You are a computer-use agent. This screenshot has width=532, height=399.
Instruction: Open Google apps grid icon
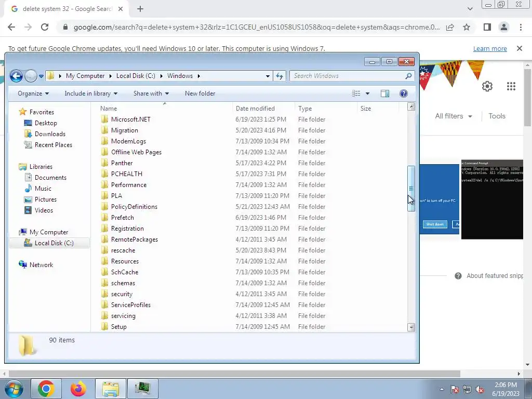pyautogui.click(x=511, y=86)
